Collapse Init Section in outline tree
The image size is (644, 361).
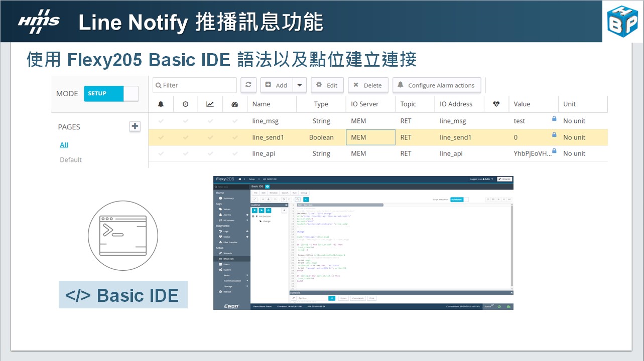(253, 216)
